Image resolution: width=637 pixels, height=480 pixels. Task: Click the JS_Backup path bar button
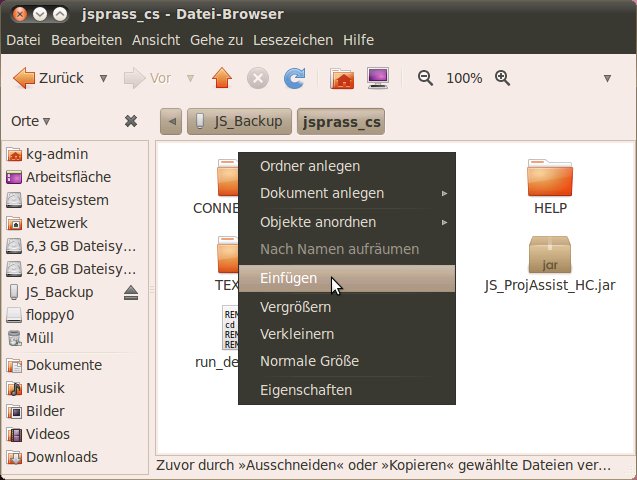tap(240, 122)
